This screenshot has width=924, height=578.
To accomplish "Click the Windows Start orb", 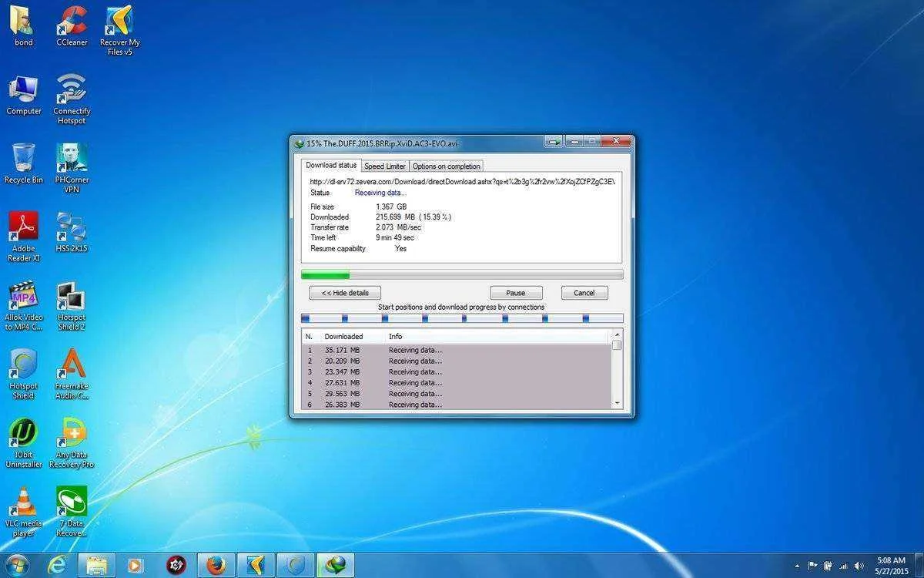I will tap(17, 565).
